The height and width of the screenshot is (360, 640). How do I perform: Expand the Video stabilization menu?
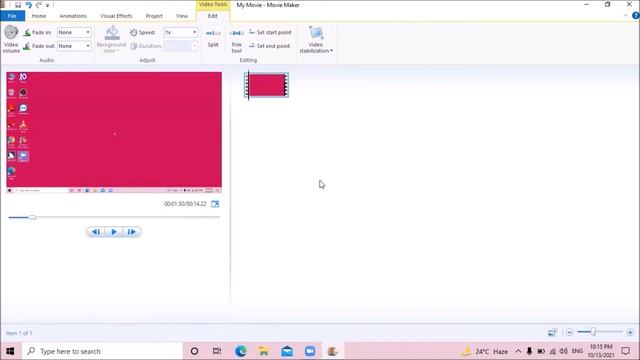(316, 40)
